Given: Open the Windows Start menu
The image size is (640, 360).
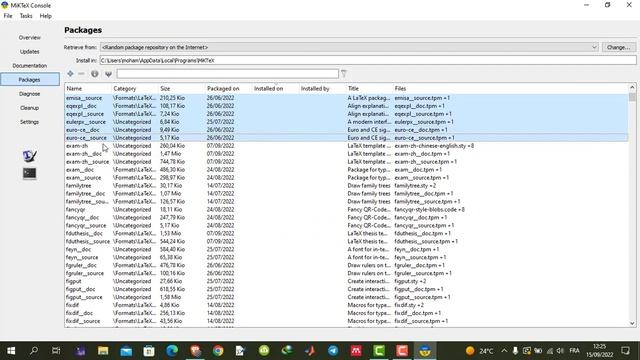Looking at the screenshot, I should (x=11, y=351).
